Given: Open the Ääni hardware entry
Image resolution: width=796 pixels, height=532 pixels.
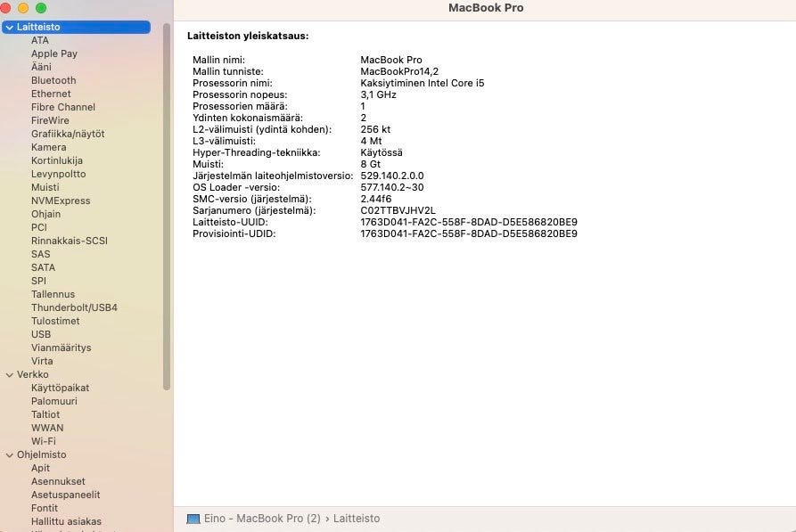Looking at the screenshot, I should pos(41,67).
